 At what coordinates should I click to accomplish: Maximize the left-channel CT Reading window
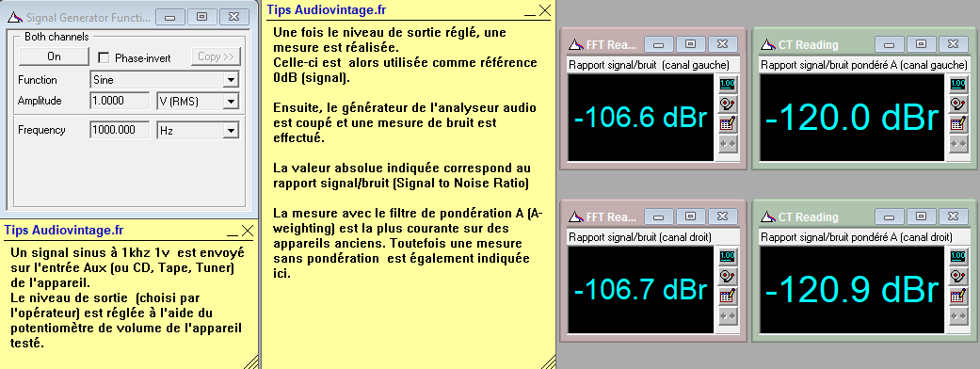point(921,44)
